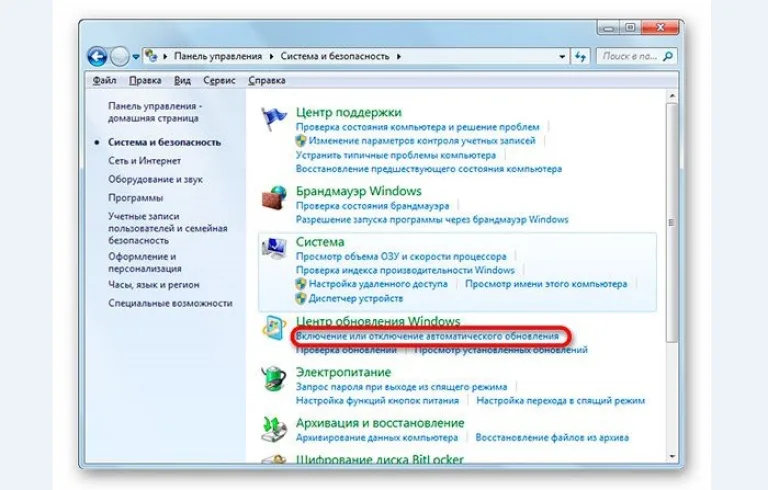Select Система и безопасность breadcrumb segment

[335, 56]
